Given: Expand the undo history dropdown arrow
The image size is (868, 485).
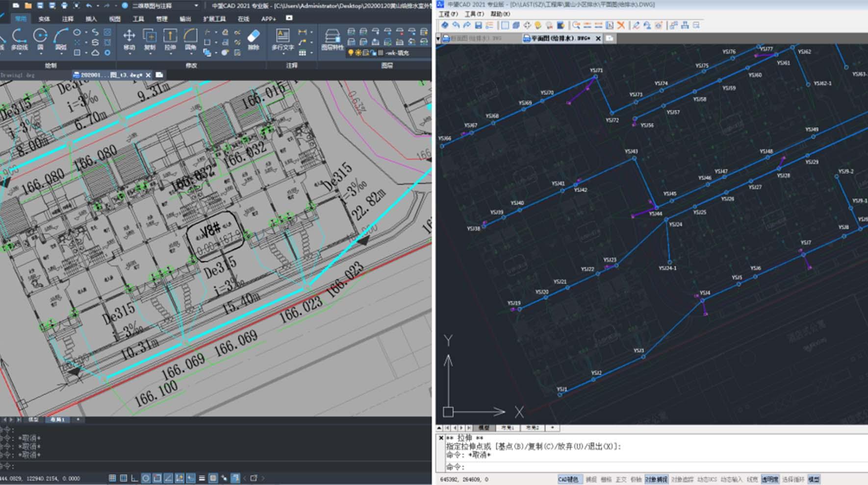Looking at the screenshot, I should coord(98,6).
